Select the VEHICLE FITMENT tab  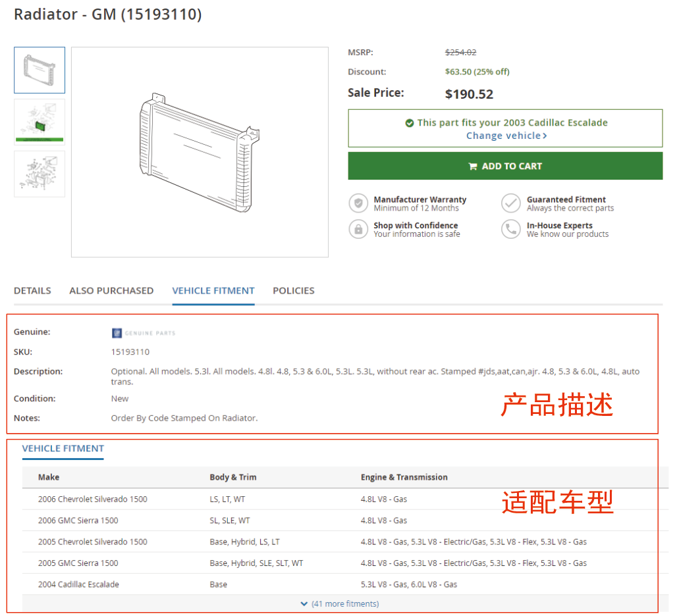pos(213,291)
